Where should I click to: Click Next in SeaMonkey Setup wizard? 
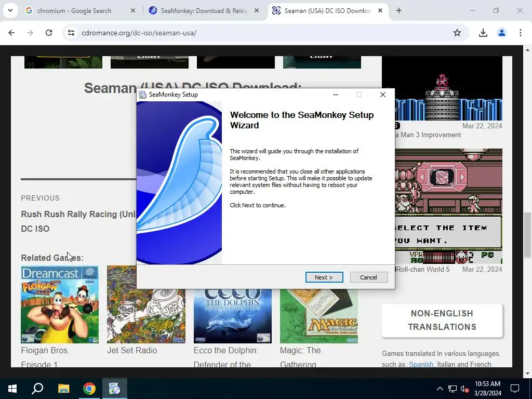[x=324, y=277]
